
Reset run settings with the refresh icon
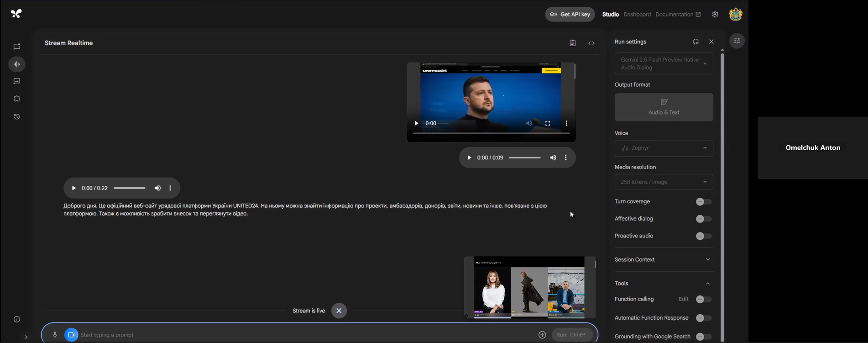(695, 42)
